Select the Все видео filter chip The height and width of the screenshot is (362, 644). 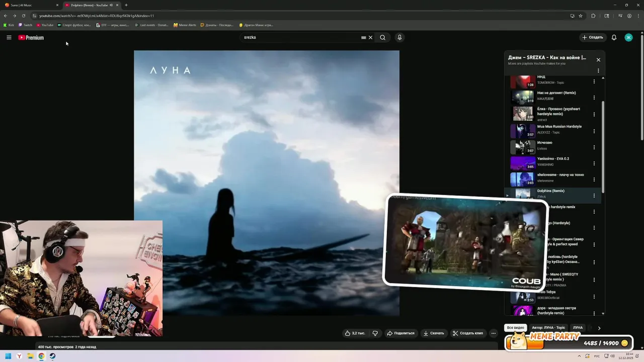tap(516, 328)
